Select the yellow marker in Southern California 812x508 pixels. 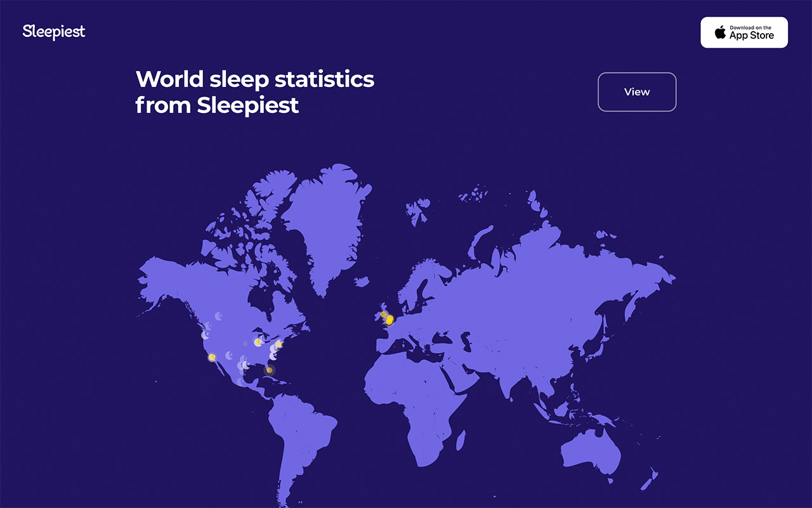212,358
